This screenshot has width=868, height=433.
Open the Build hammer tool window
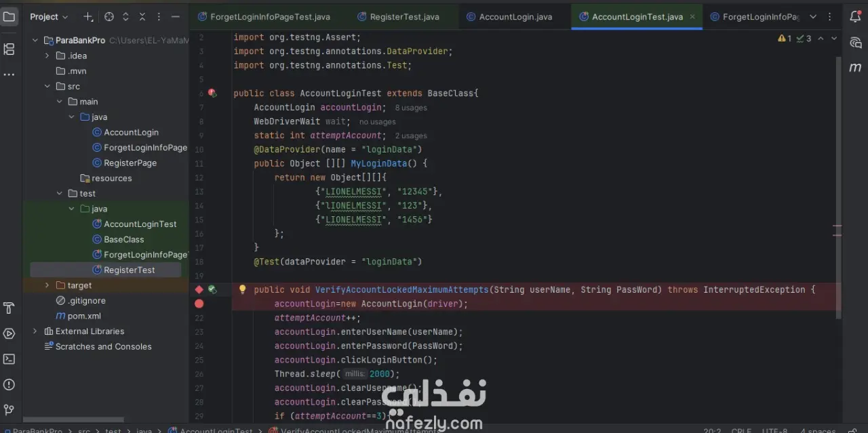(9, 308)
